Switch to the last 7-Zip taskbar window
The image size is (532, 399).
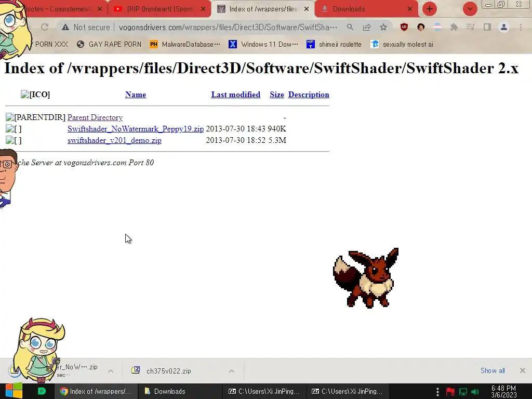pyautogui.click(x=347, y=391)
